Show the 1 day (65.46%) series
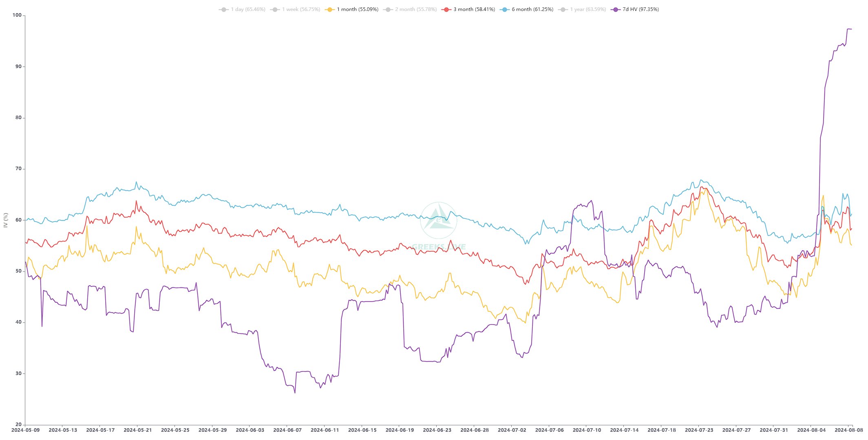 click(x=248, y=9)
